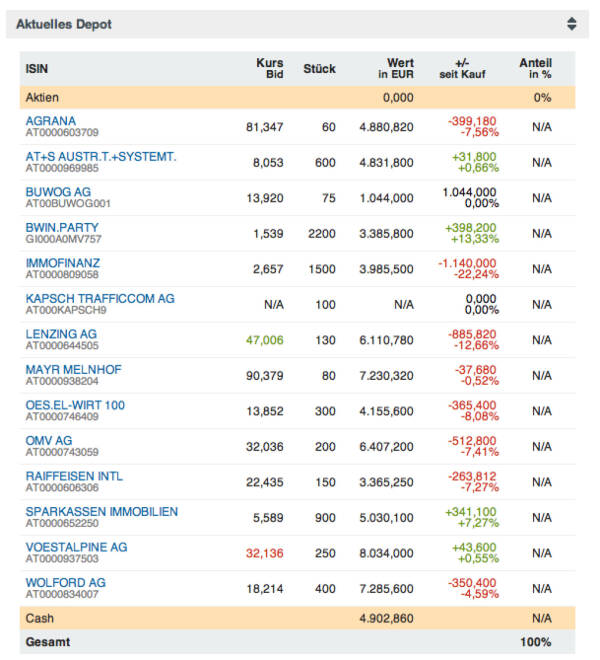This screenshot has width=600, height=660.
Task: Click LENZING green price 47,006
Action: click(x=264, y=340)
